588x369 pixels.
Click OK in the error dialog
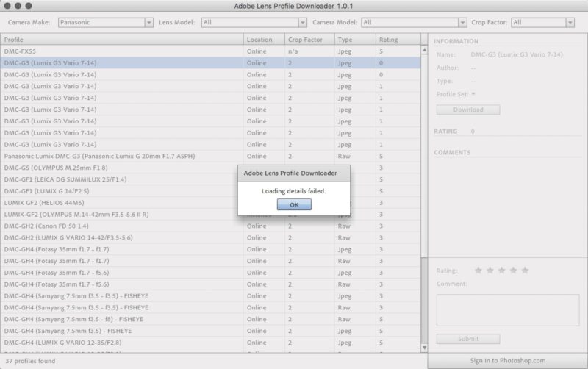[x=294, y=205]
